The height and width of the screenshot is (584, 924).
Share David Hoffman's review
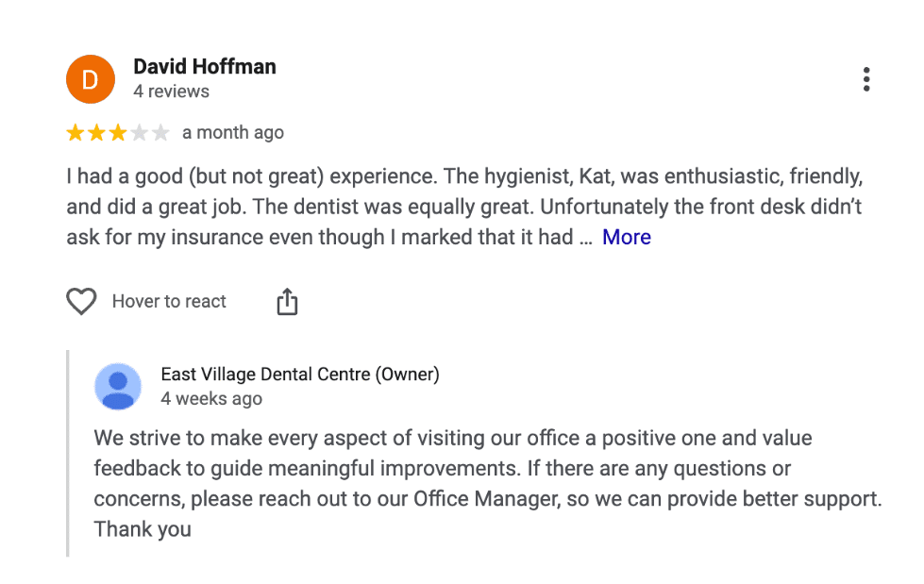pos(287,302)
